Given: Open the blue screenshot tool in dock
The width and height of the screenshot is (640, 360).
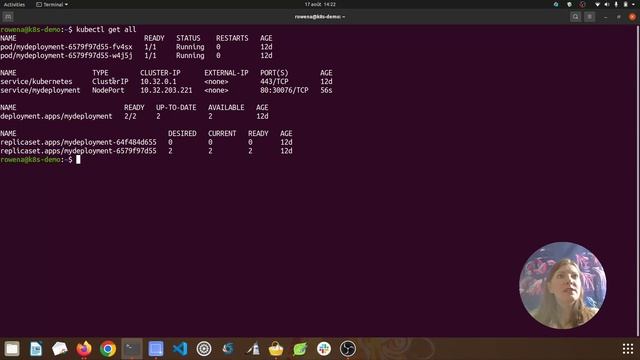Looking at the screenshot, I should tap(156, 349).
